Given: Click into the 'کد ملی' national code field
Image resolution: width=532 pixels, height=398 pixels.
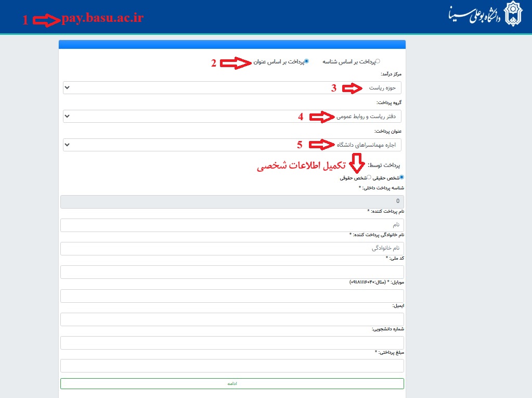Looking at the screenshot, I should tap(232, 272).
